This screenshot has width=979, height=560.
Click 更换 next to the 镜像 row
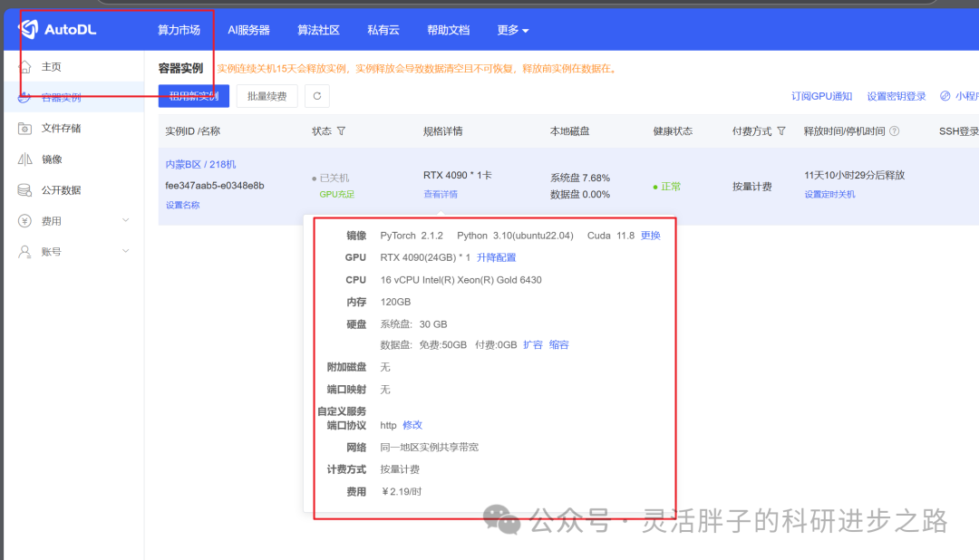pyautogui.click(x=651, y=236)
